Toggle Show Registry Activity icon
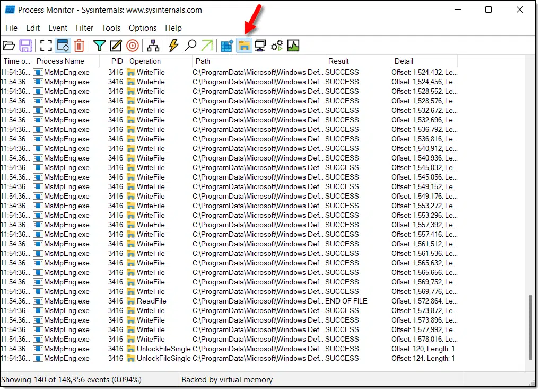 pos(227,46)
